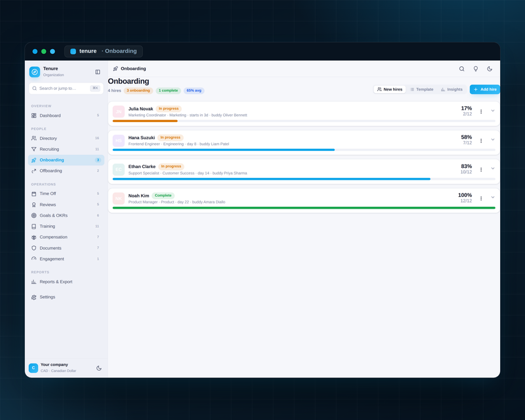Click Noah Kim's green progress bar

pyautogui.click(x=304, y=208)
